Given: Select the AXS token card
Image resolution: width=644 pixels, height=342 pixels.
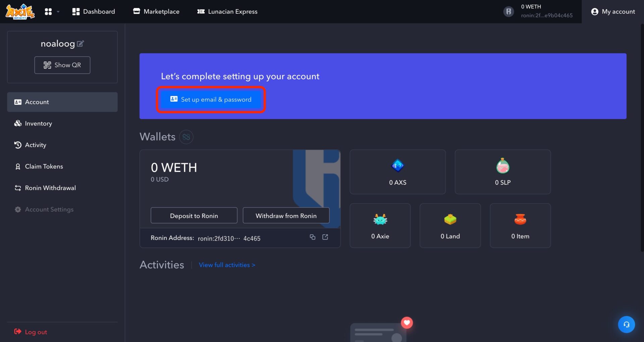Looking at the screenshot, I should coord(397,172).
